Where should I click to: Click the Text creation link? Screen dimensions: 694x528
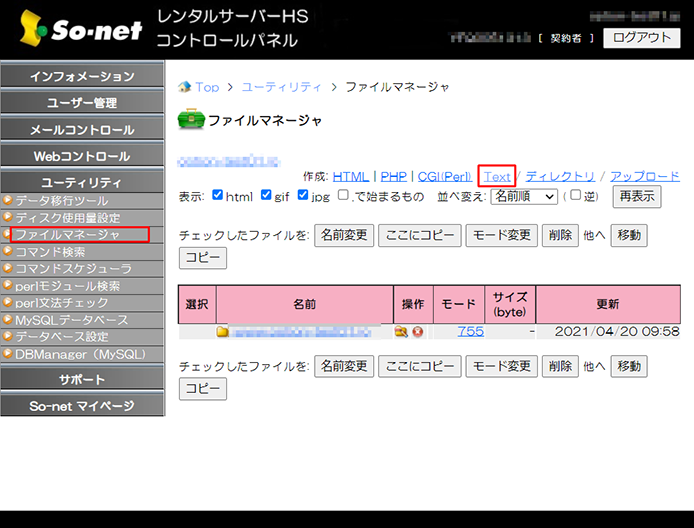[497, 176]
